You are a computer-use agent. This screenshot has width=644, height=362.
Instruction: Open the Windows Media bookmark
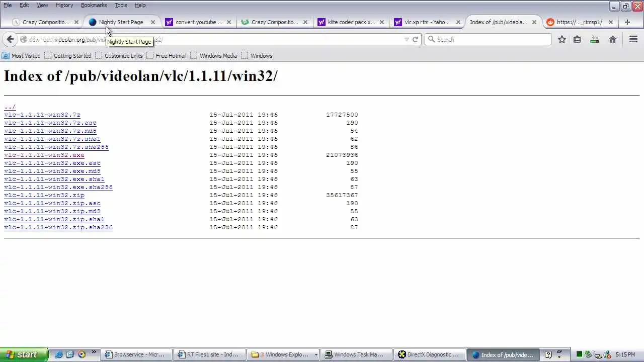click(x=213, y=56)
